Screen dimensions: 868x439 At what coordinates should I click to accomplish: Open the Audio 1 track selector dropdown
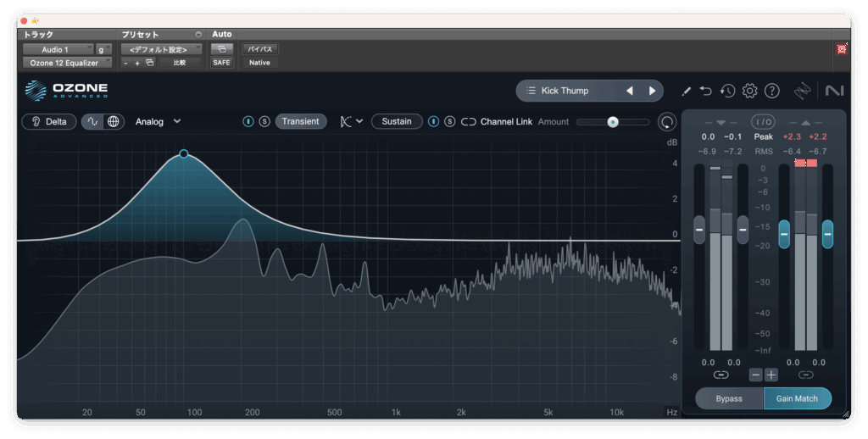(58, 49)
